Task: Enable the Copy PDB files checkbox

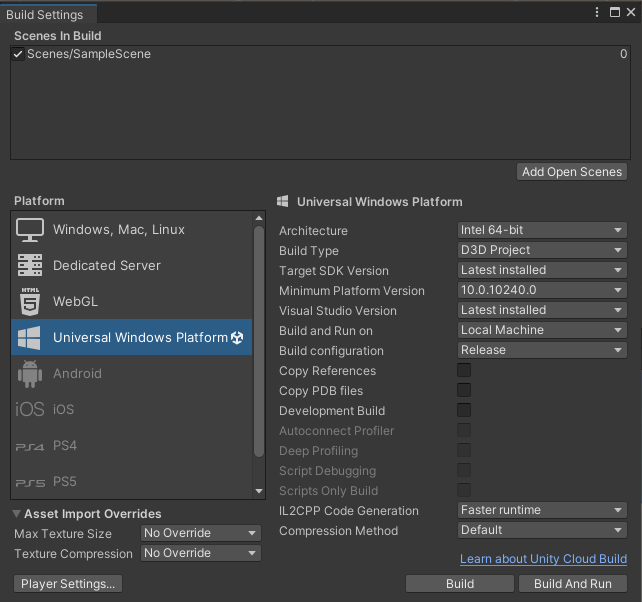Action: (x=464, y=390)
